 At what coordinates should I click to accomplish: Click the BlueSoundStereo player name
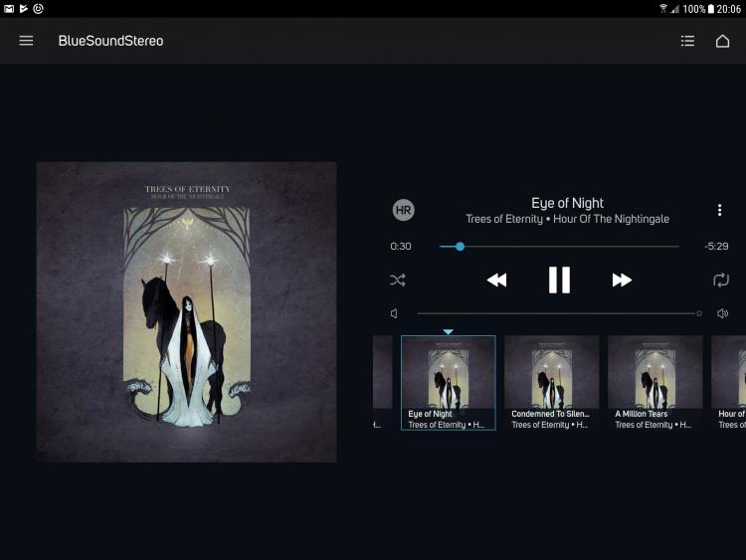tap(110, 41)
